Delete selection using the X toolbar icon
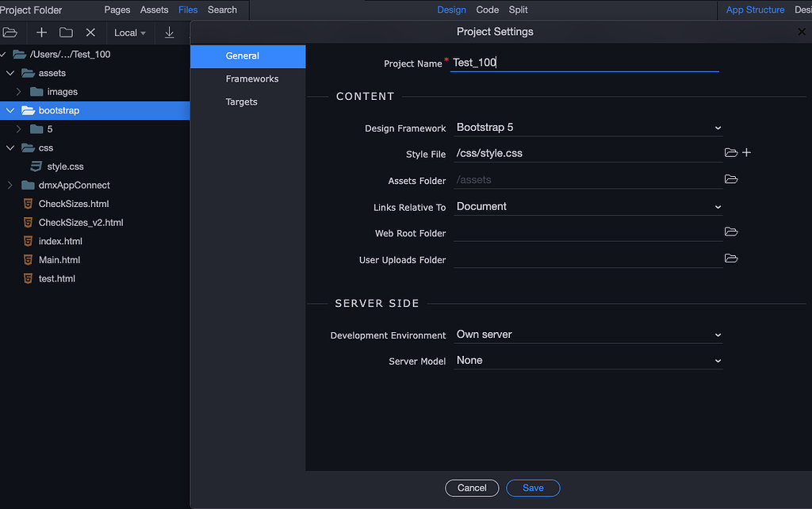The height and width of the screenshot is (509, 812). [x=90, y=33]
